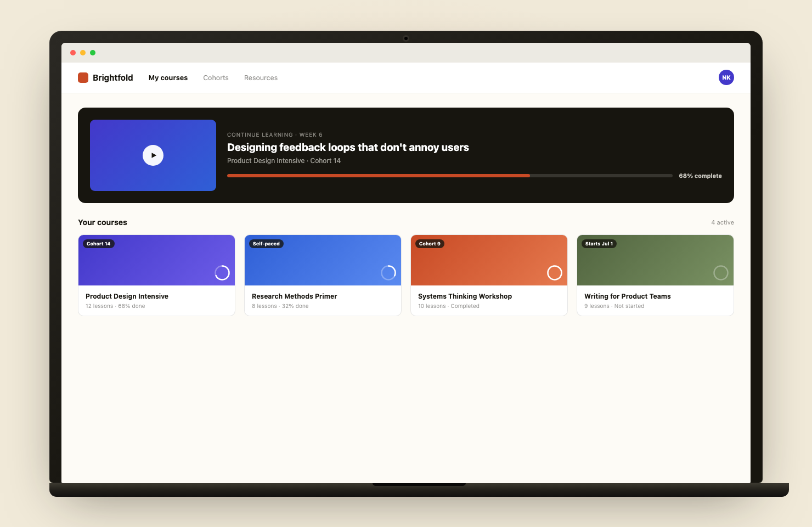Image resolution: width=812 pixels, height=527 pixels.
Task: Click the 'Cohort 9' badge
Action: pyautogui.click(x=430, y=244)
